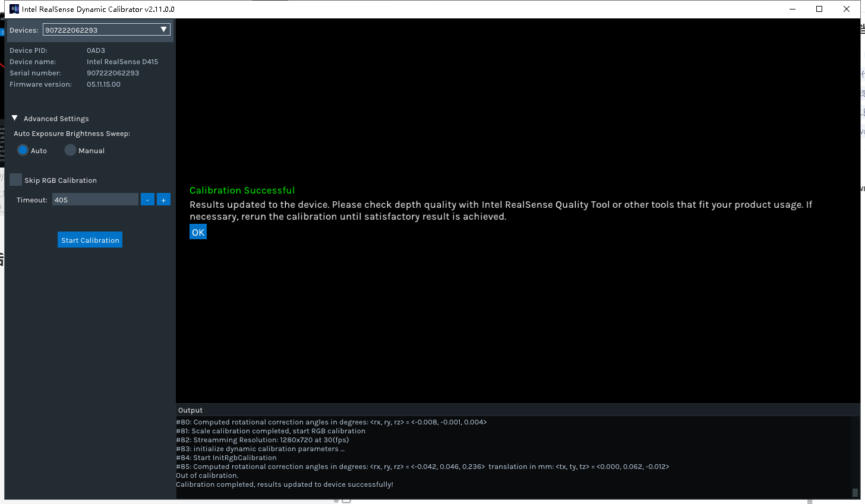Screen dimensions: 865x504
Task: Click the Output panel scrollbar thumb
Action: [855, 492]
